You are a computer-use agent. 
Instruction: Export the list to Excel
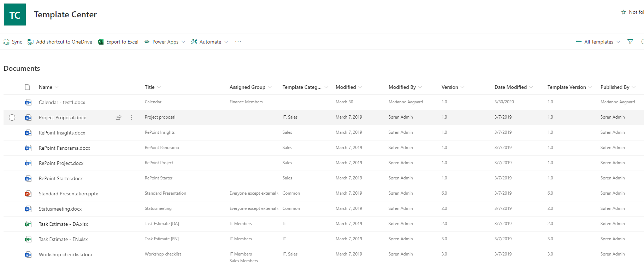pyautogui.click(x=118, y=42)
